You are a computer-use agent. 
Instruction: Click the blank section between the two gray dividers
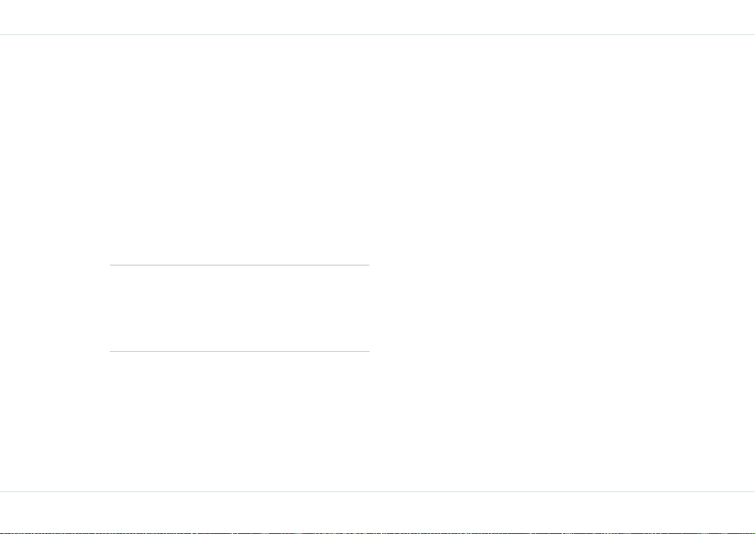[239, 308]
